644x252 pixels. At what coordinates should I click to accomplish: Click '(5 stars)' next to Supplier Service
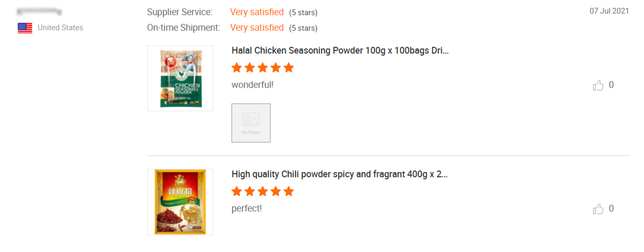tap(303, 12)
